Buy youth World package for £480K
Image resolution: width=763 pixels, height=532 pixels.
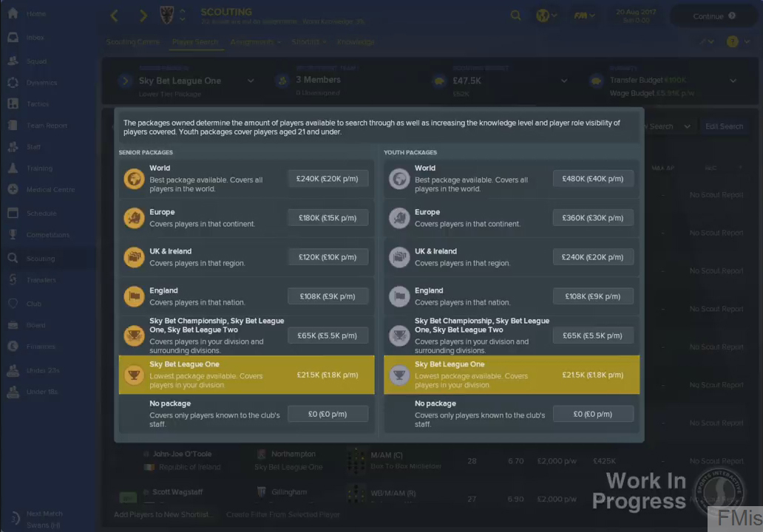pos(593,179)
